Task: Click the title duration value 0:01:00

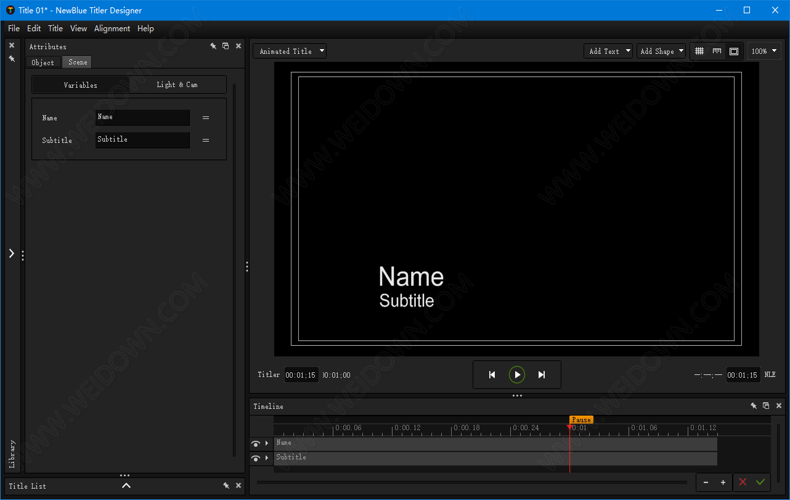Action: pyautogui.click(x=337, y=375)
